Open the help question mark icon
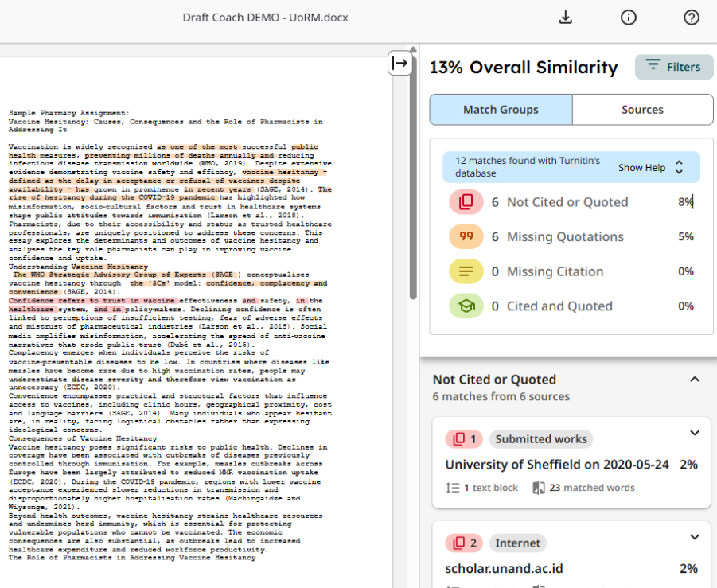Image resolution: width=717 pixels, height=588 pixels. point(692,18)
